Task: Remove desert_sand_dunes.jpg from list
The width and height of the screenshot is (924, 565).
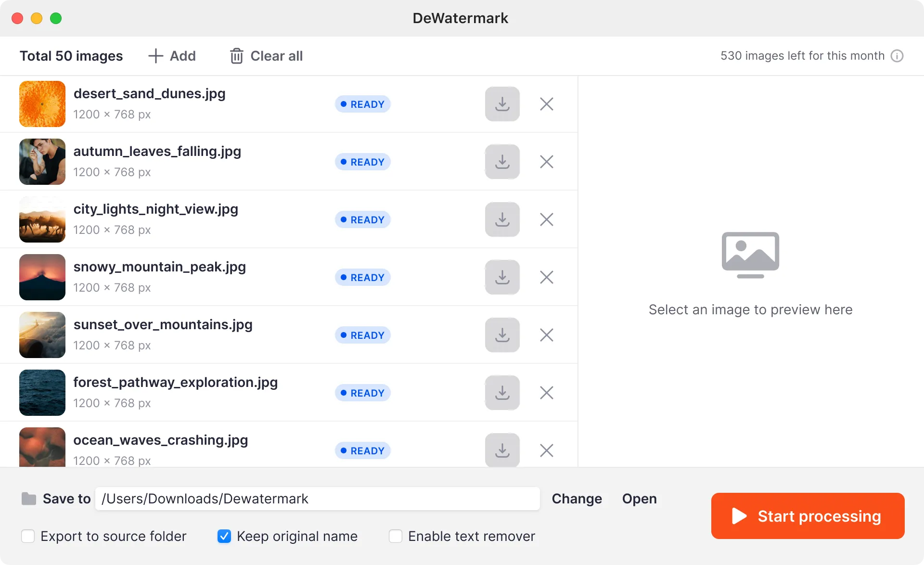Action: [547, 104]
